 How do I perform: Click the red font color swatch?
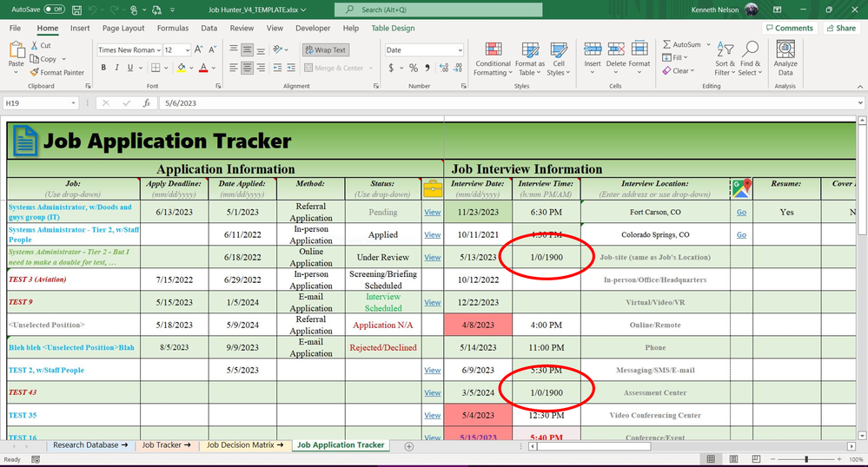(x=203, y=68)
